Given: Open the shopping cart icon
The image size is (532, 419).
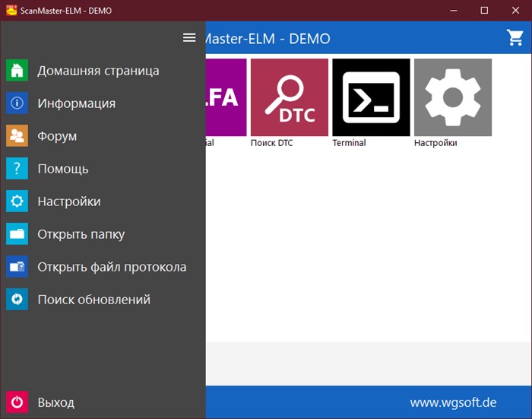Looking at the screenshot, I should click(515, 37).
